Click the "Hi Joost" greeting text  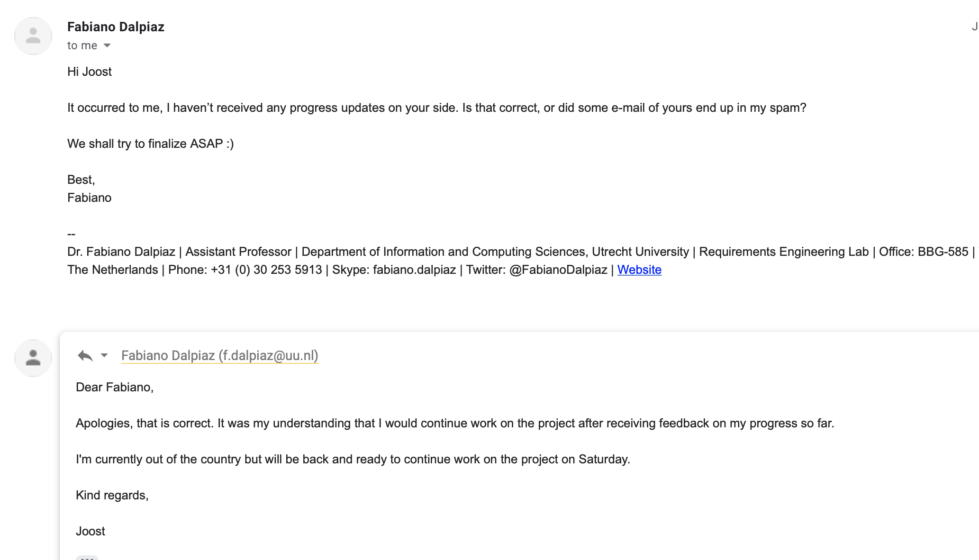[x=90, y=72]
